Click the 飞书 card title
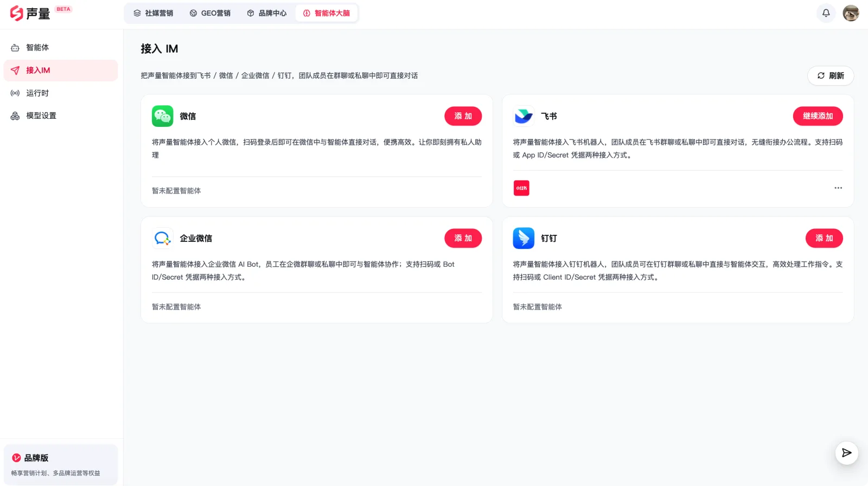This screenshot has width=868, height=486. [549, 116]
